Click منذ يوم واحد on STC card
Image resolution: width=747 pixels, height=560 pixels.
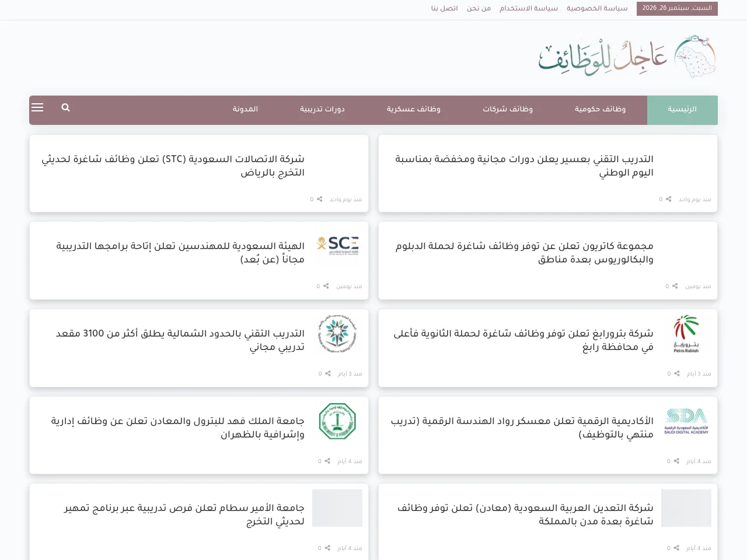[345, 199]
